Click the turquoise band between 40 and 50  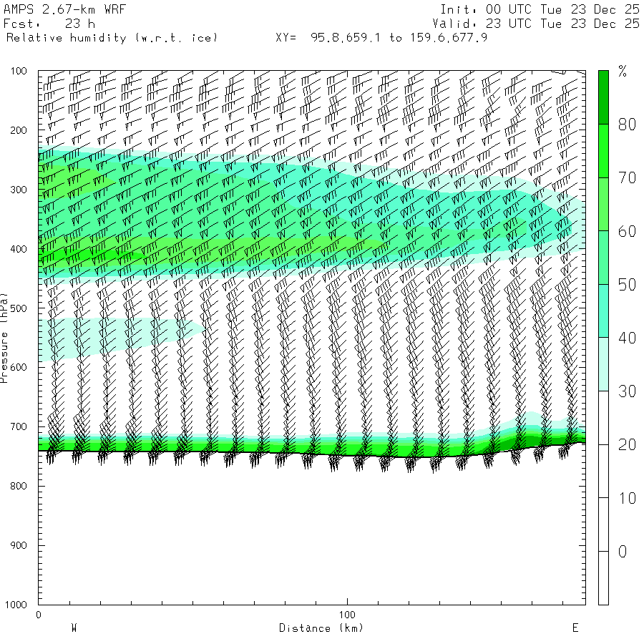point(603,311)
